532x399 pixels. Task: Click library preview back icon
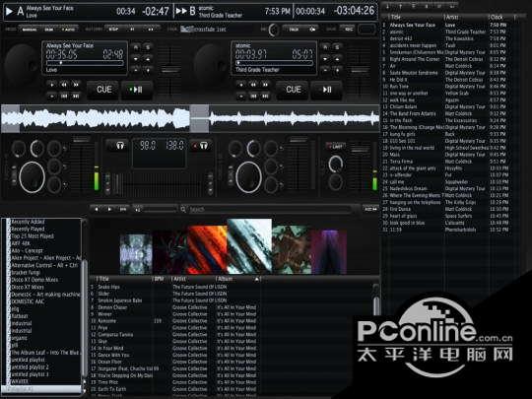[x=97, y=209]
